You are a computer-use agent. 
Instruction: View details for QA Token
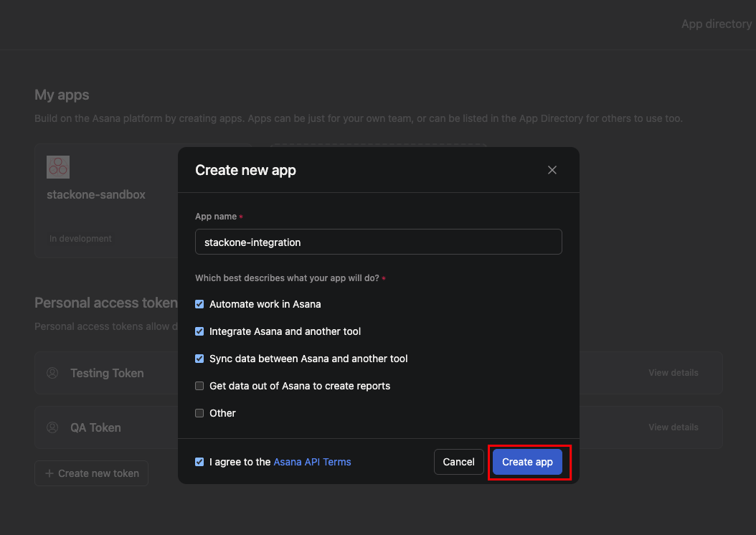[x=673, y=427]
